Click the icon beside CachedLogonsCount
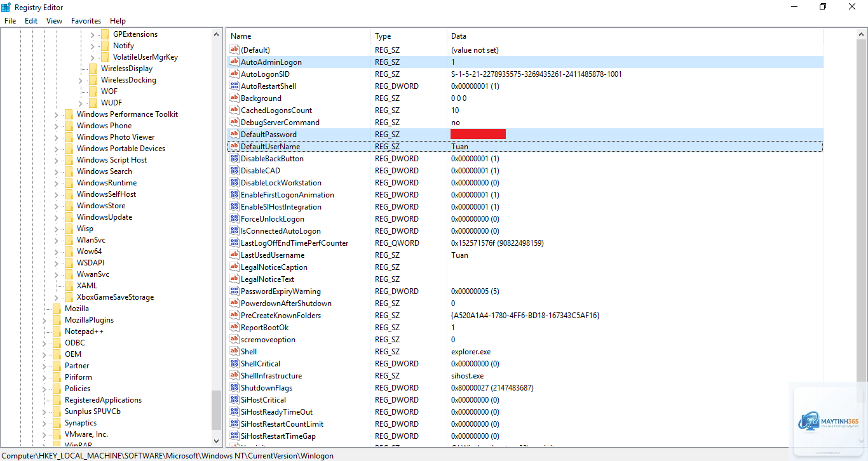 click(234, 110)
